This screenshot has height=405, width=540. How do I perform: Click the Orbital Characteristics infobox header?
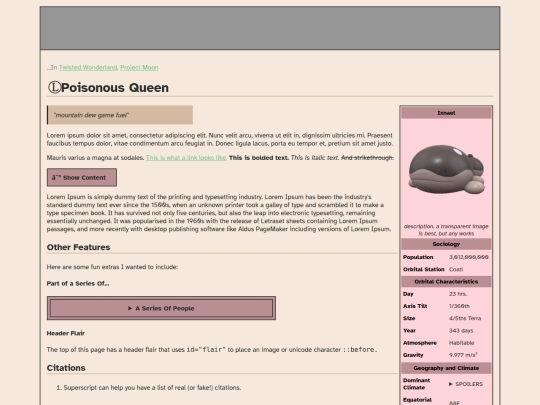tap(446, 281)
